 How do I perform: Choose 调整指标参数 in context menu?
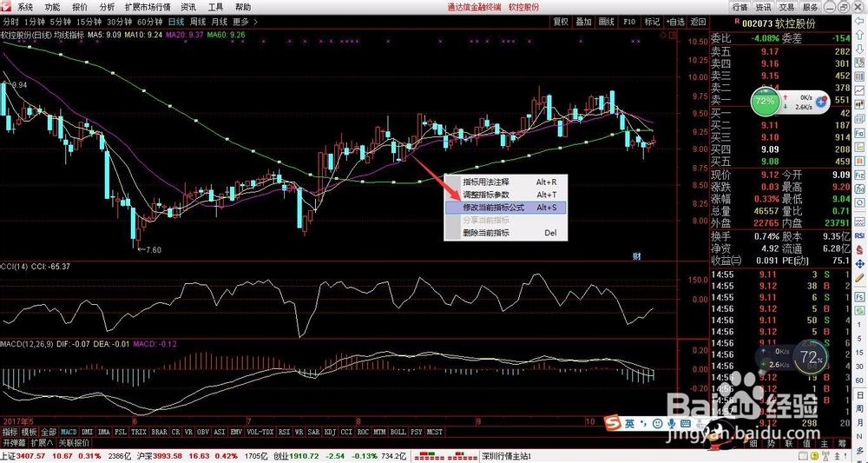pyautogui.click(x=505, y=195)
